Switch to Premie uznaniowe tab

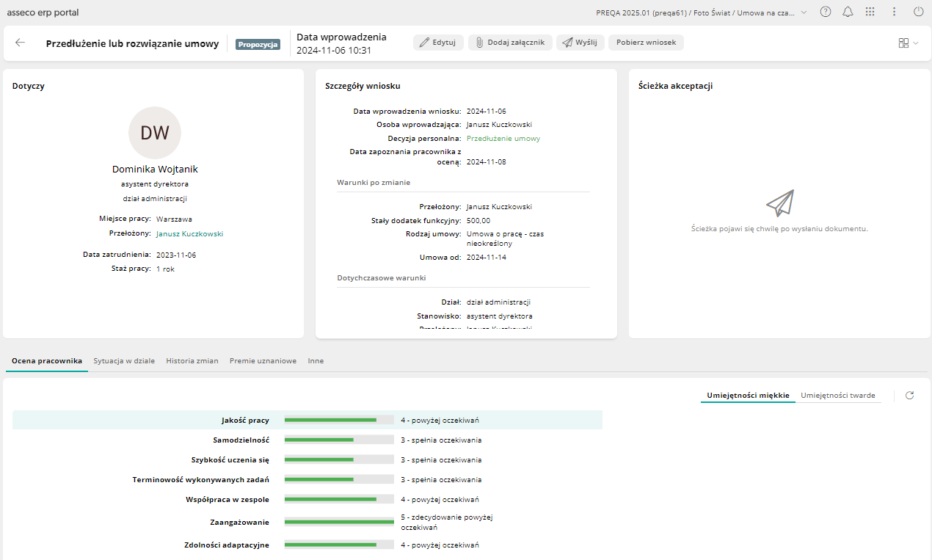263,361
